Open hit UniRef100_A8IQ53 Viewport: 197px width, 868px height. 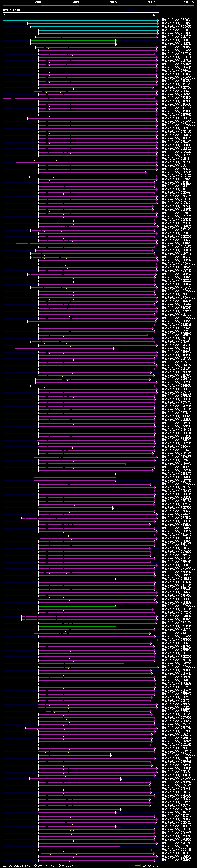tap(177, 26)
